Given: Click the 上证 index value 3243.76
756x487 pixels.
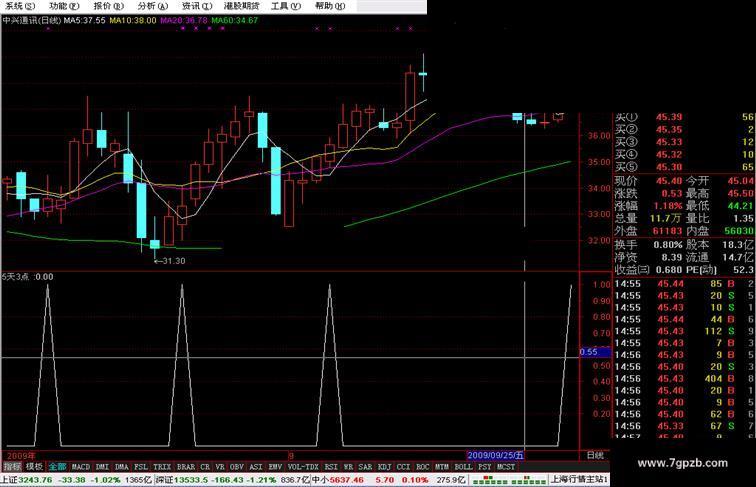Looking at the screenshot, I should (35, 480).
